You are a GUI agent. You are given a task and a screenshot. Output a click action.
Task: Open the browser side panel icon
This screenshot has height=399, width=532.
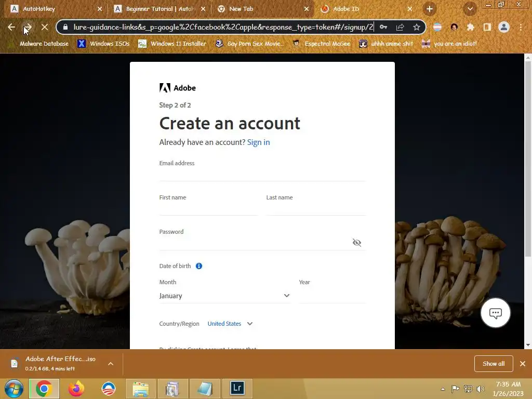click(487, 27)
